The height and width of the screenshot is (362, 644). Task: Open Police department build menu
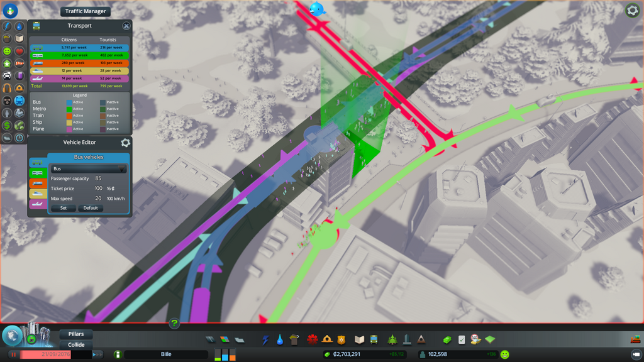coord(341,339)
